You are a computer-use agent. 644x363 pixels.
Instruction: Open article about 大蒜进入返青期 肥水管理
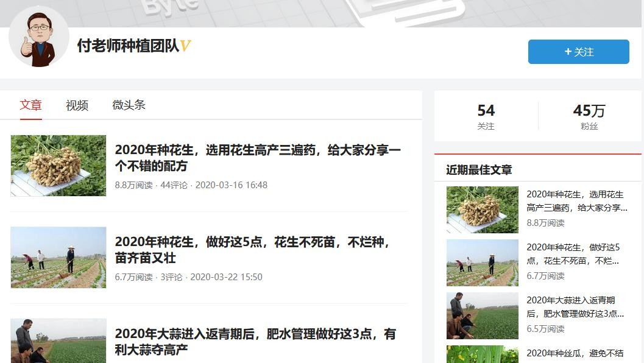coord(255,342)
